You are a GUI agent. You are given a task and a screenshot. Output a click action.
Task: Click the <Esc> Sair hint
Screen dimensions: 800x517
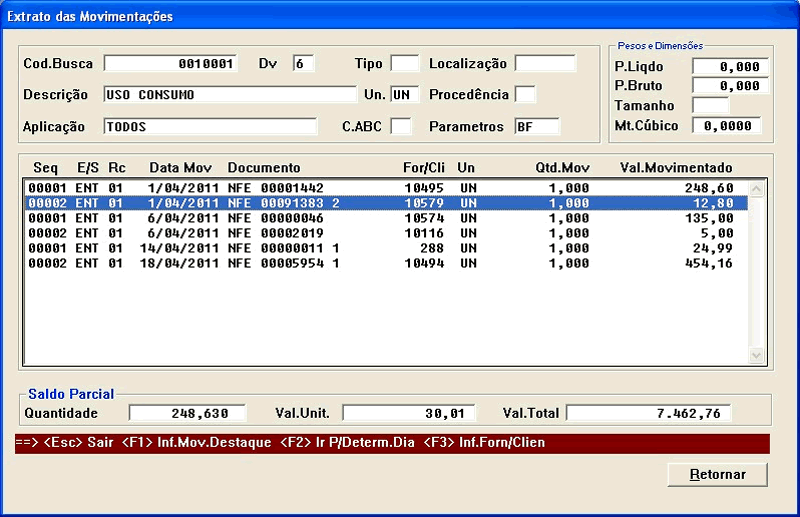pyautogui.click(x=79, y=442)
